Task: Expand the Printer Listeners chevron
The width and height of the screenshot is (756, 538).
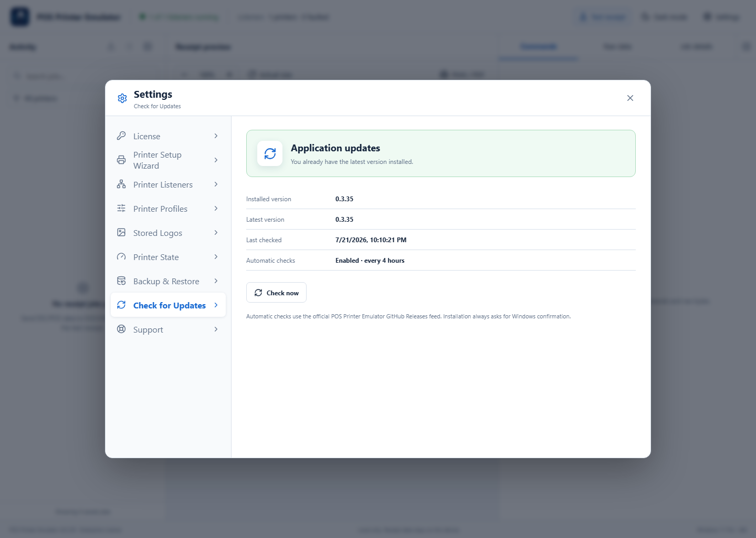Action: pyautogui.click(x=216, y=184)
